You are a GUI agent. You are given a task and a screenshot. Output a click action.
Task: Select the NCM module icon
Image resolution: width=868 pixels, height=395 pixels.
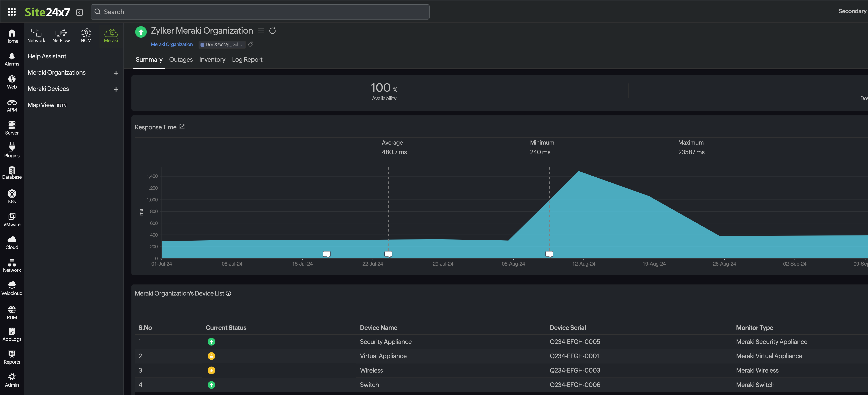pyautogui.click(x=86, y=35)
